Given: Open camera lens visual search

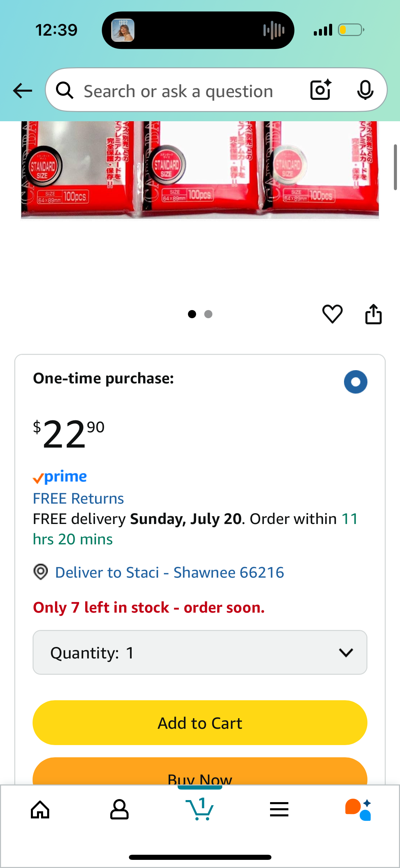Looking at the screenshot, I should coord(321,90).
